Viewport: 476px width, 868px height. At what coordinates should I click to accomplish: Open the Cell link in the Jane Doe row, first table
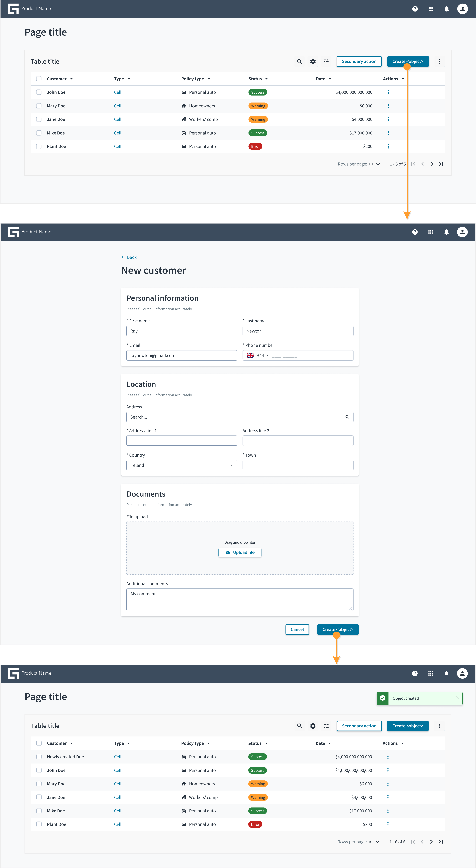117,119
